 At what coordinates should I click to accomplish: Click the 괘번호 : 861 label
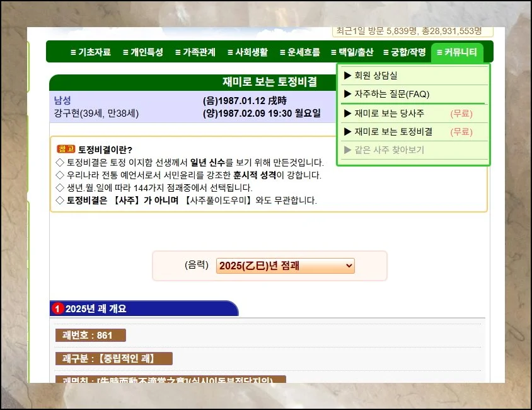tap(90, 335)
